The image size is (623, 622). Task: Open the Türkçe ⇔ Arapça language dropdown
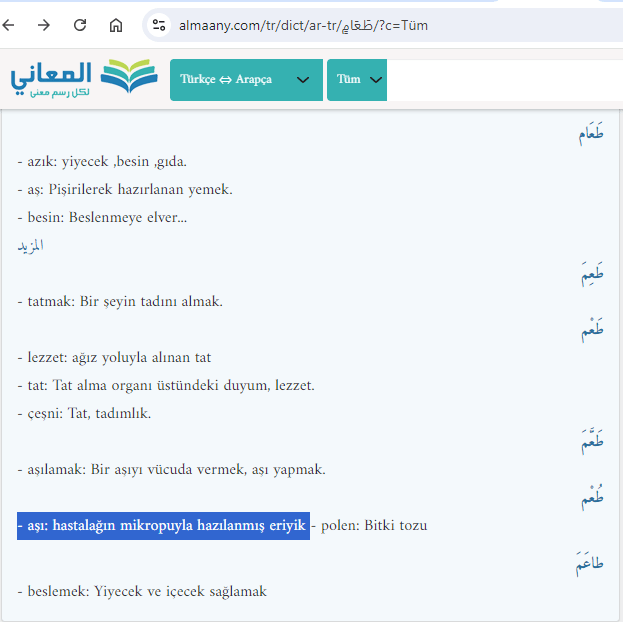(246, 80)
